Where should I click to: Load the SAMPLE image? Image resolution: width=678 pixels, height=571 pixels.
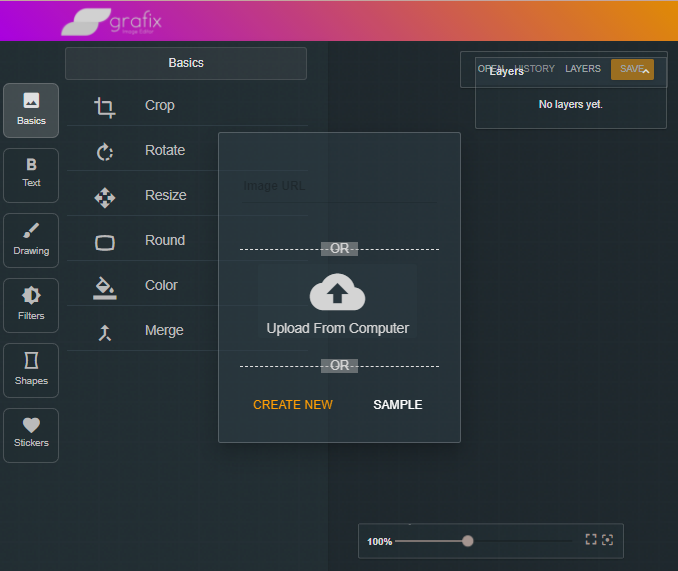tap(398, 405)
